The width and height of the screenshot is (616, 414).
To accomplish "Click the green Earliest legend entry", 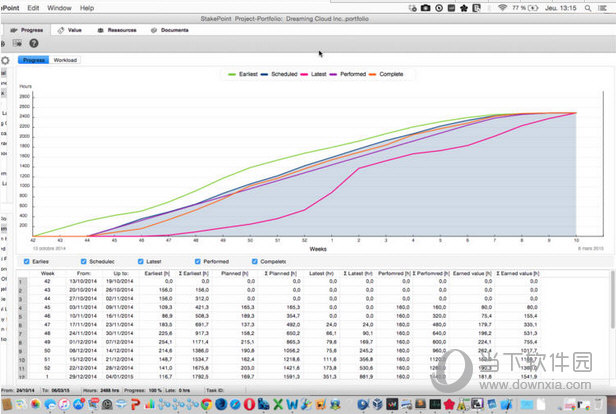I will [243, 74].
